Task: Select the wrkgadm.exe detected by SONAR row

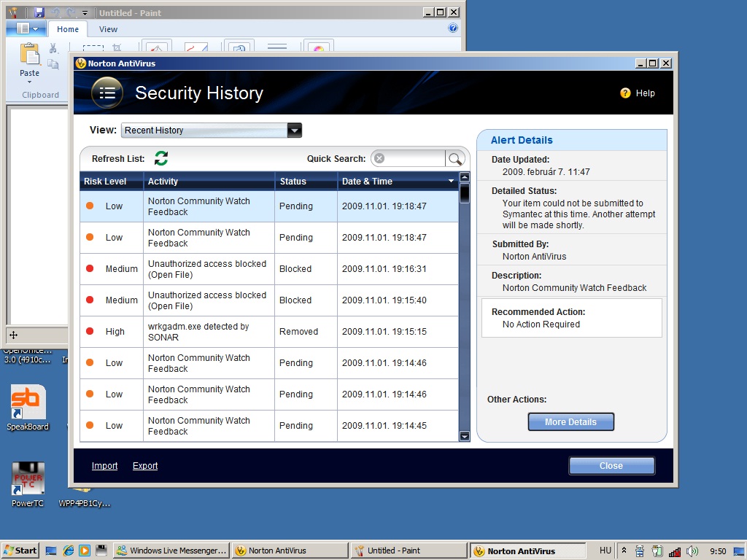Action: pyautogui.click(x=269, y=332)
